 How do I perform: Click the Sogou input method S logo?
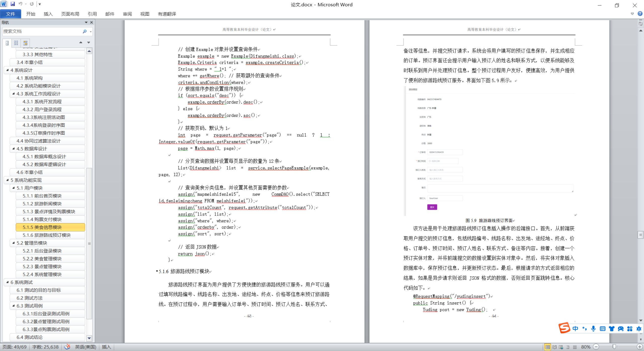(x=564, y=328)
